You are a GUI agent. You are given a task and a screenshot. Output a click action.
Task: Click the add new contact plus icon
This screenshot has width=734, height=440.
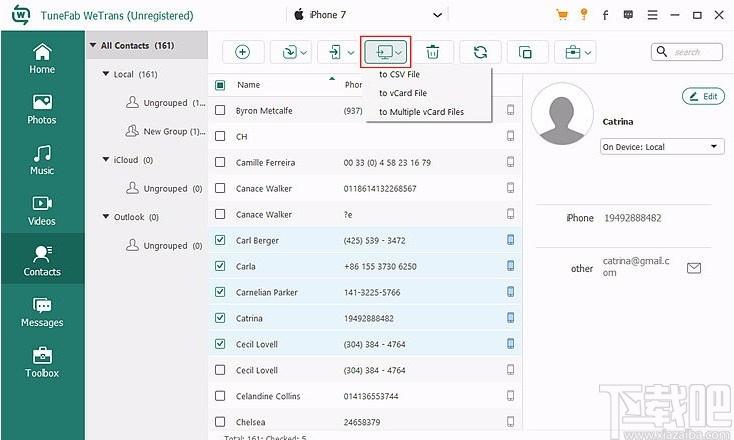click(x=242, y=52)
